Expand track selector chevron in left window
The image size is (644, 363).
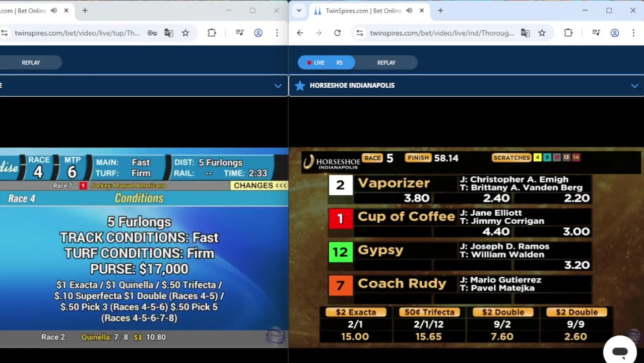pos(278,86)
